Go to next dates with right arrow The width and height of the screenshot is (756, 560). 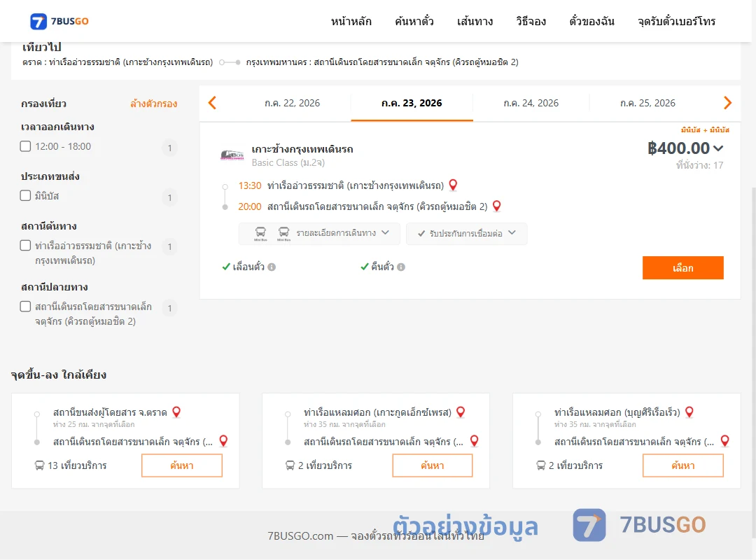click(x=727, y=103)
